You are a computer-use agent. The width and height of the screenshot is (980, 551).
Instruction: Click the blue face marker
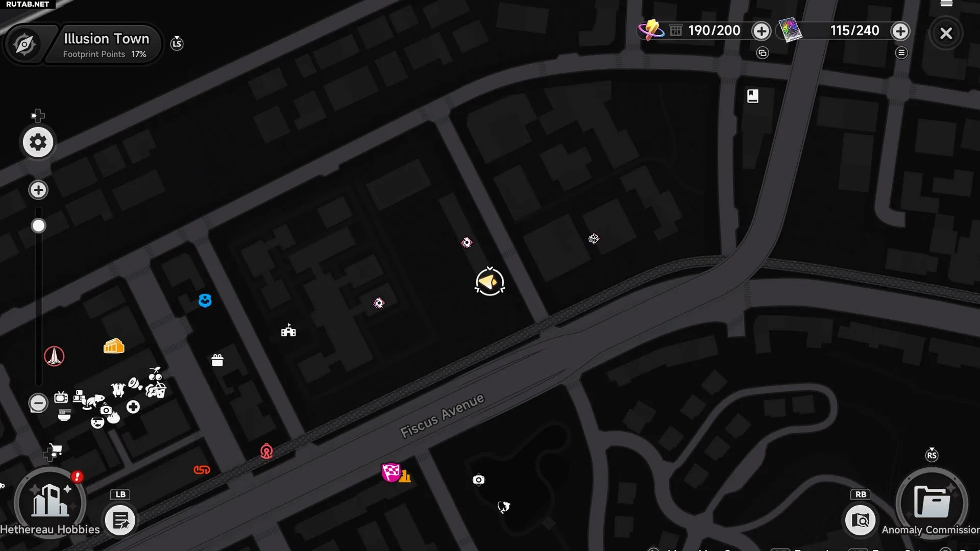205,300
